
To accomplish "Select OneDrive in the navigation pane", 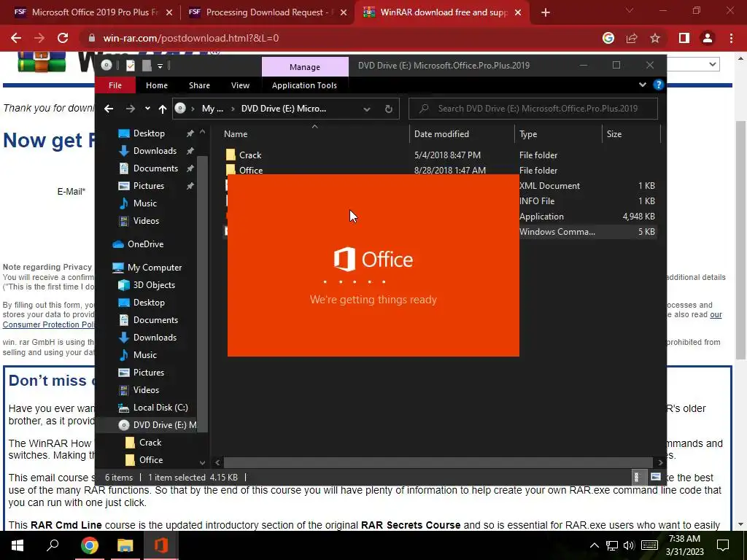I will [x=145, y=244].
